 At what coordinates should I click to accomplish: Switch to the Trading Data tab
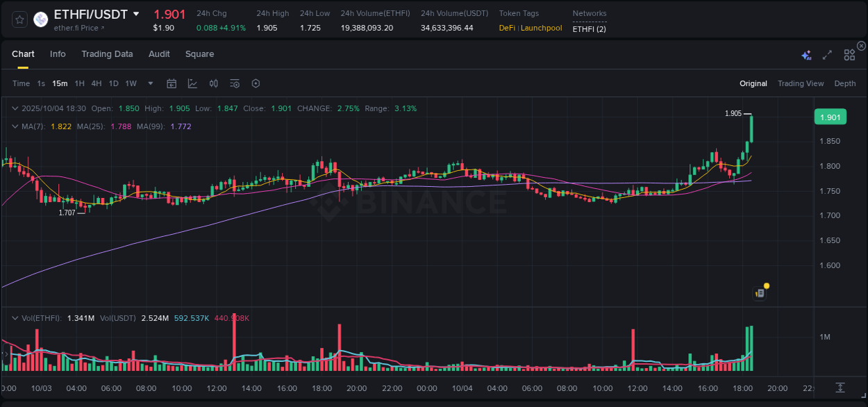click(107, 54)
